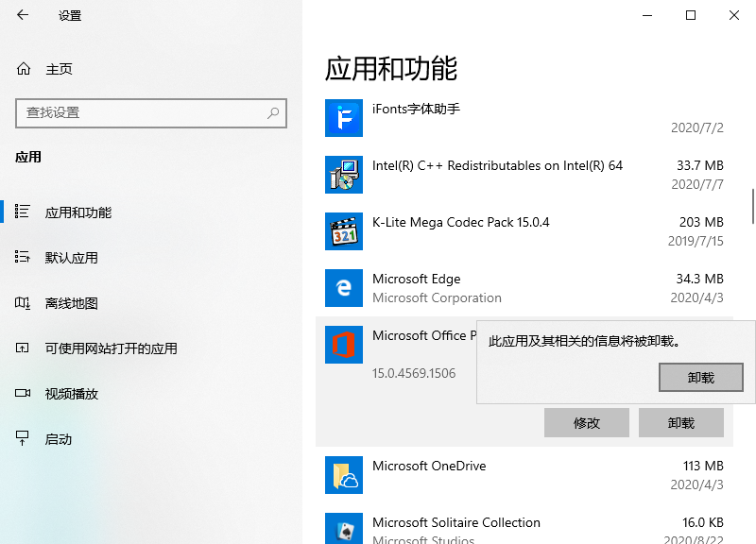
Task: Select the K-Lite Mega Codec Pack icon
Action: 344,231
